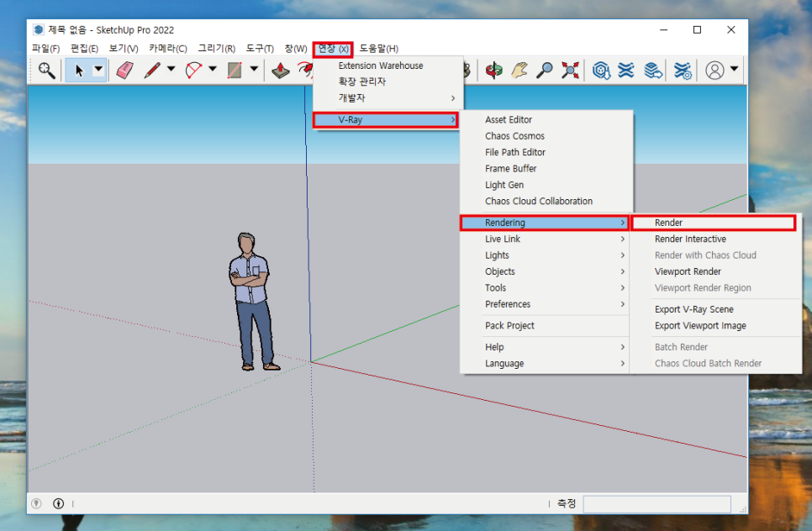Viewport: 812px width, 531px height.
Task: Open Frame Buffer entry
Action: (x=546, y=169)
